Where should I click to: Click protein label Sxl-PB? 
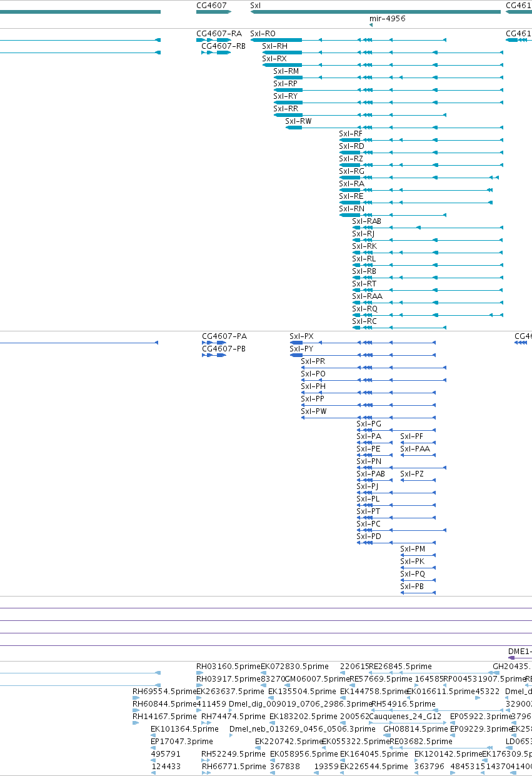tap(412, 587)
